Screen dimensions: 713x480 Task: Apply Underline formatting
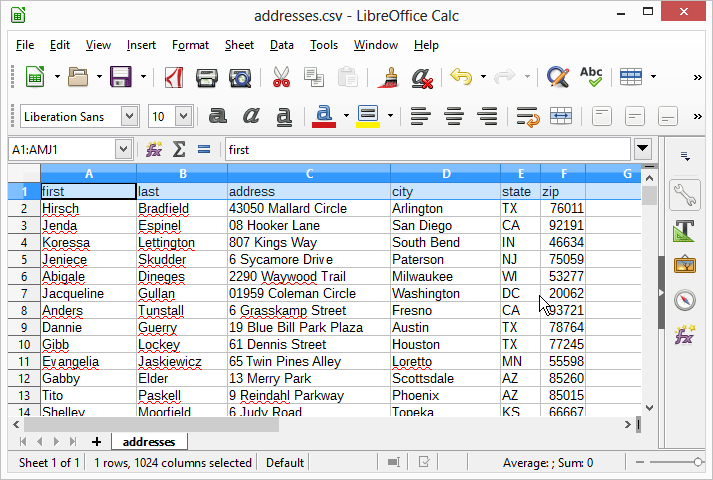284,117
